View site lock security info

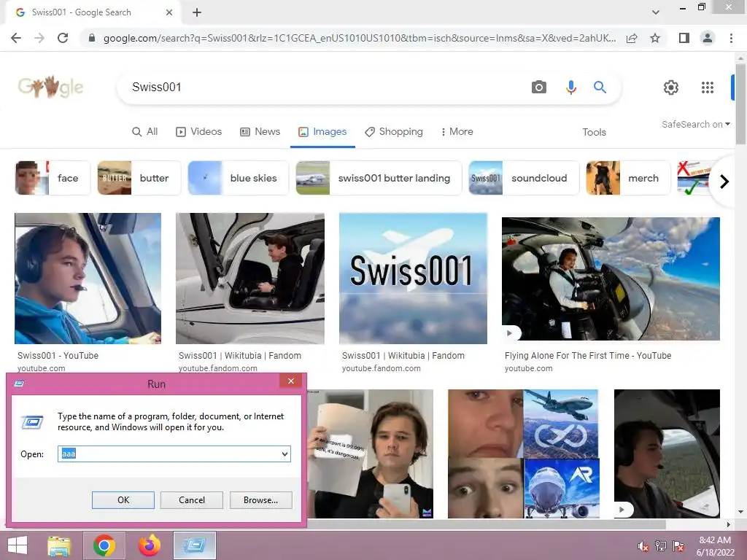(92, 38)
